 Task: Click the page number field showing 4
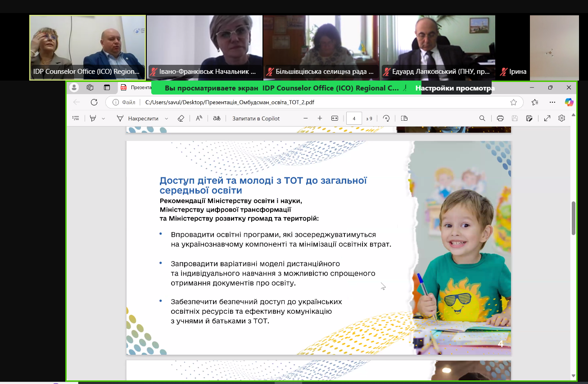click(354, 118)
